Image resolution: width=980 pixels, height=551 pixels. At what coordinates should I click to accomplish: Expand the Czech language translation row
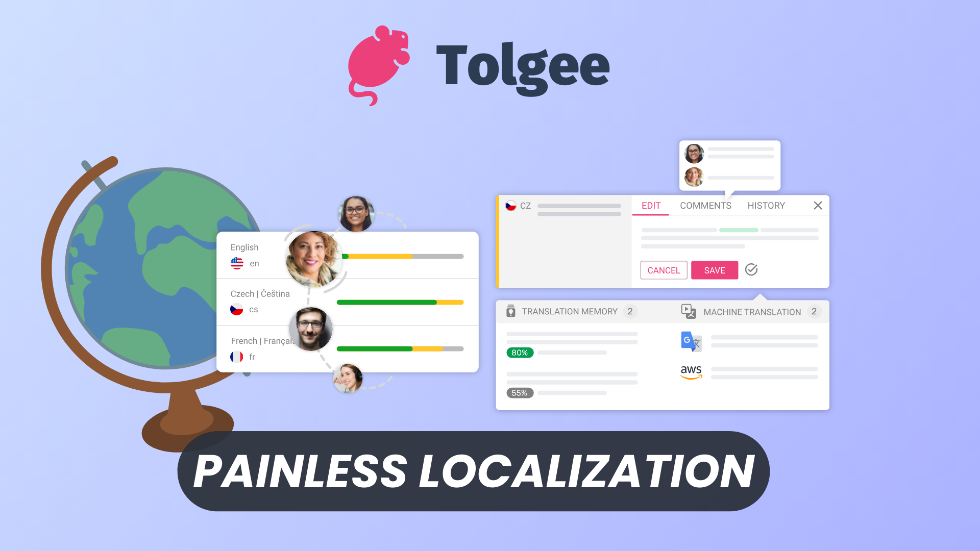point(347,302)
